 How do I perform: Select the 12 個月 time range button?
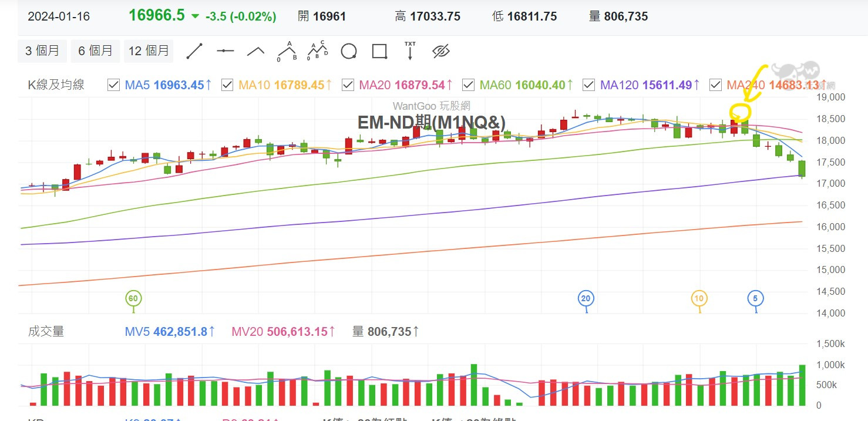[x=149, y=51]
